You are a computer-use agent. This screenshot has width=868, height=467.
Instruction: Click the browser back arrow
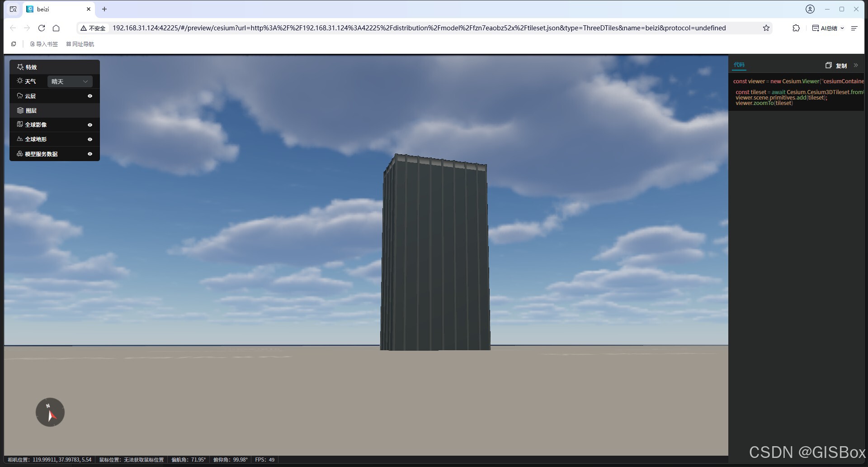[13, 28]
